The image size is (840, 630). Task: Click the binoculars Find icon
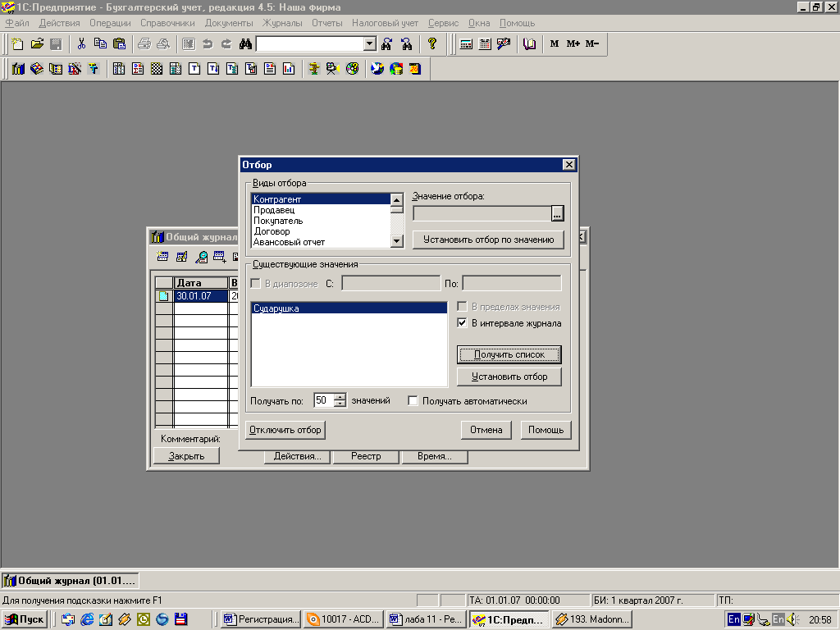point(244,44)
